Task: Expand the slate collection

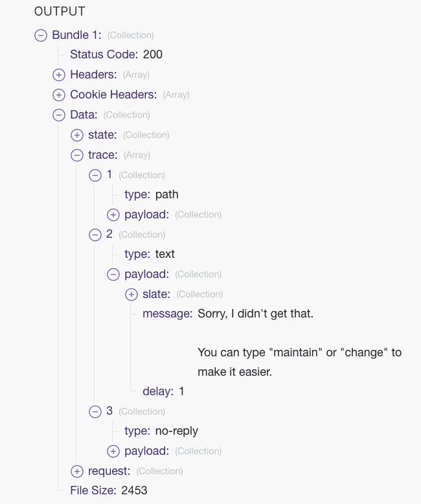Action: 131,295
